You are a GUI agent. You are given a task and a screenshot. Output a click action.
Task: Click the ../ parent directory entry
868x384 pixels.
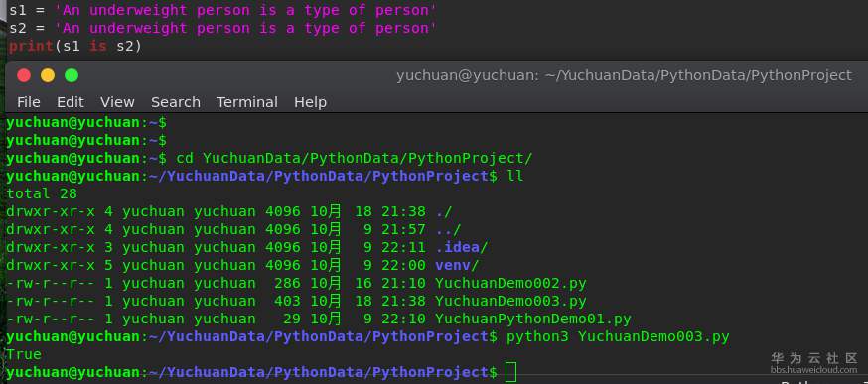point(448,229)
